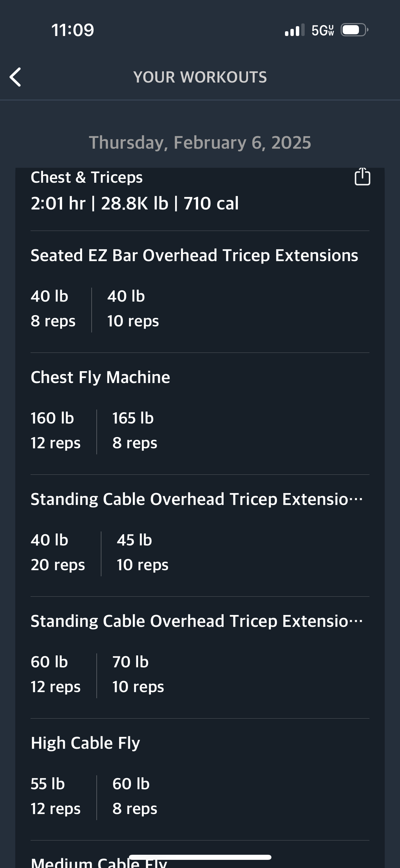400x868 pixels.
Task: Tap the share icon for Chest & Triceps
Action: (362, 177)
